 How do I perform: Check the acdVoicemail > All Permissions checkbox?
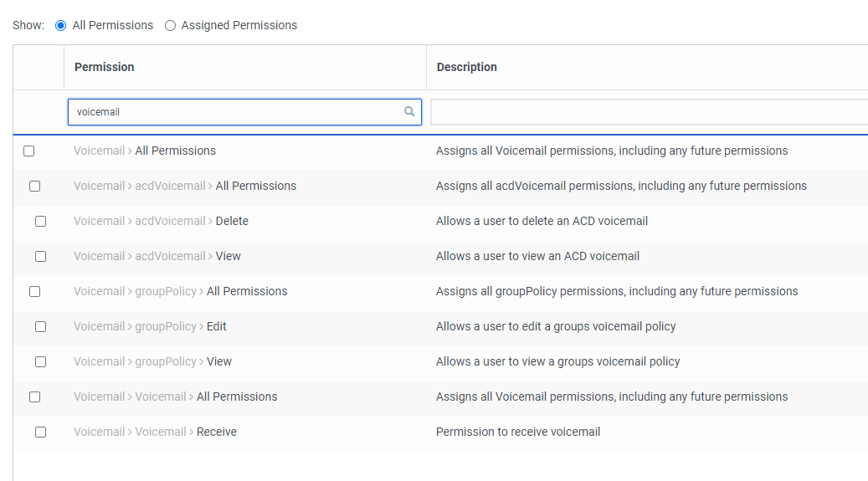35,186
